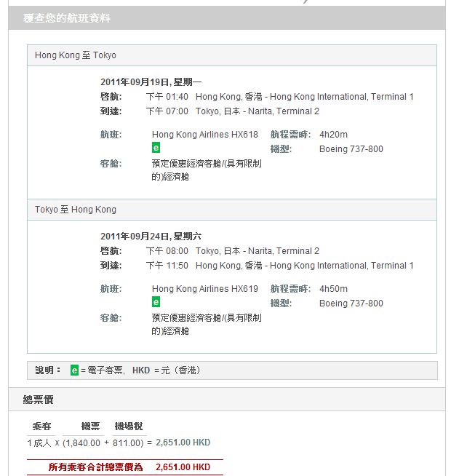Image resolution: width=451 pixels, height=476 pixels.
Task: Click the 乘客 column header
Action: 41,427
